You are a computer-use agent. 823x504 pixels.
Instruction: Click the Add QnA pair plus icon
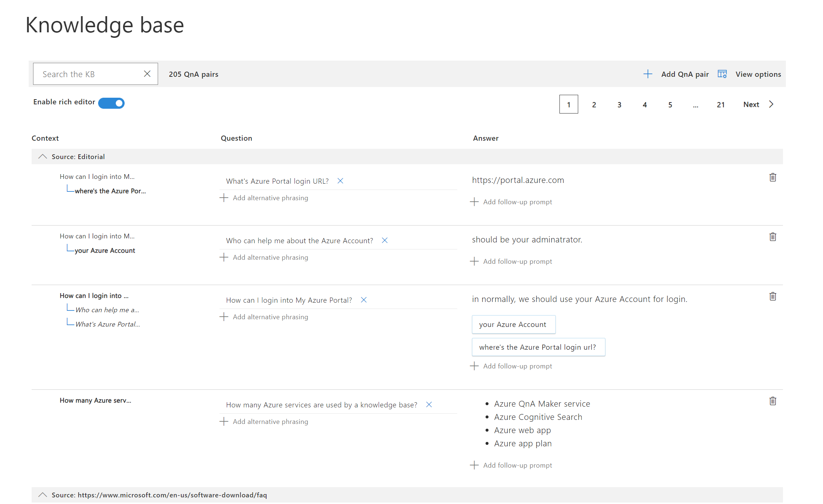(x=648, y=74)
